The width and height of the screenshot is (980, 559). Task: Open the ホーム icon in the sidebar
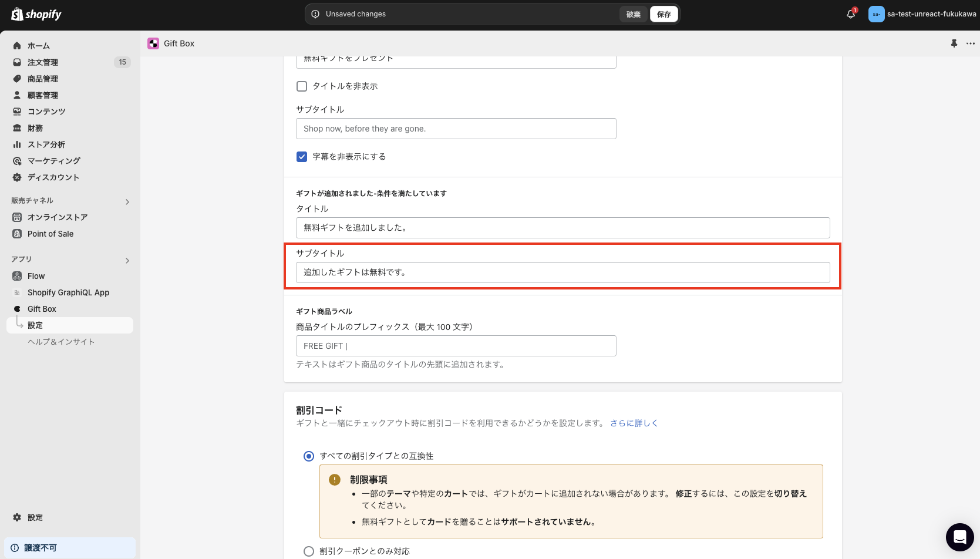[x=17, y=45]
